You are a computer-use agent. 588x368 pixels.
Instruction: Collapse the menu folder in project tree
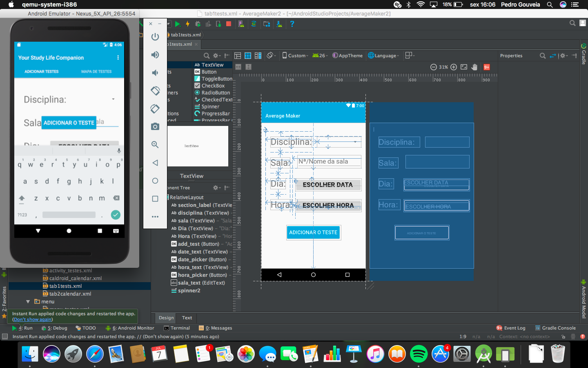tap(28, 302)
